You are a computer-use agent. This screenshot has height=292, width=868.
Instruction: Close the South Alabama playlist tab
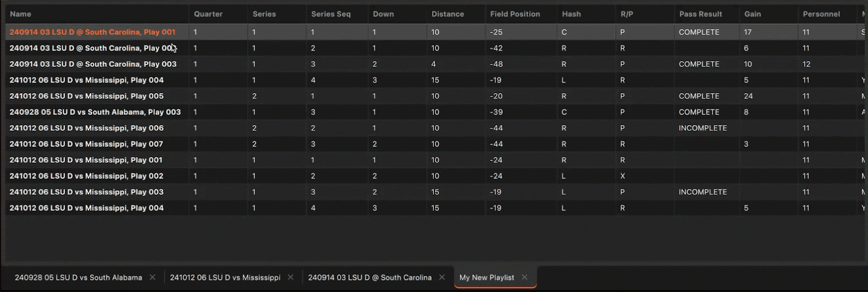point(152,277)
